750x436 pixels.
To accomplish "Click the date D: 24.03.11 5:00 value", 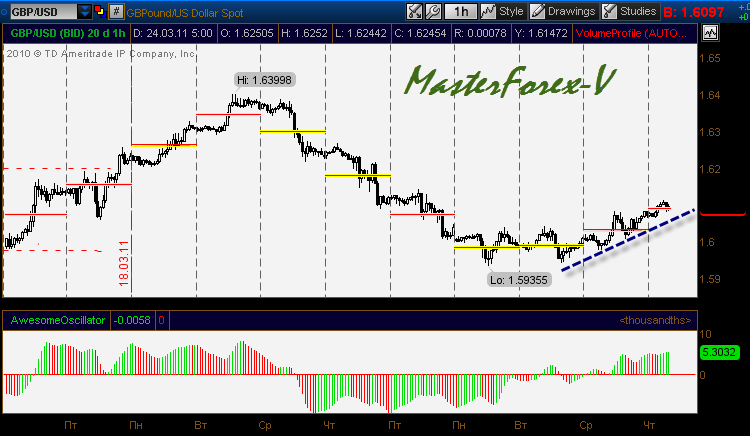I will coord(173,33).
